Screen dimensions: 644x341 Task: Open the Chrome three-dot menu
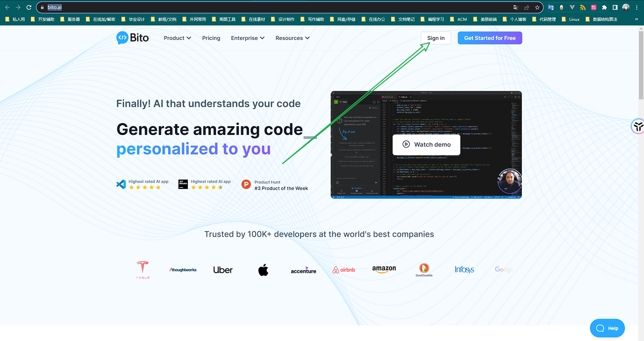click(637, 7)
